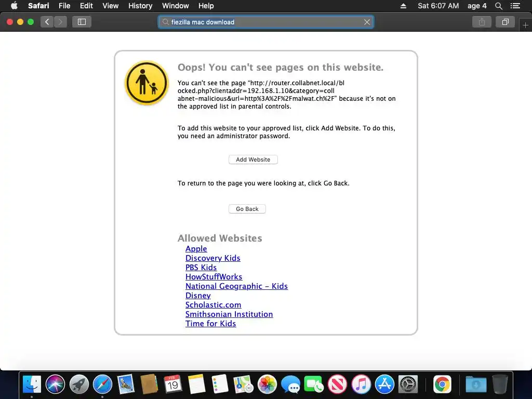Open the View menu
This screenshot has height=399, width=532.
(x=110, y=6)
